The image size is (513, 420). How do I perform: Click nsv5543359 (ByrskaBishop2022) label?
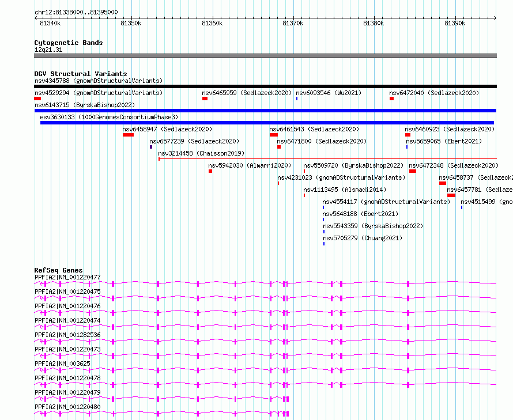click(373, 226)
